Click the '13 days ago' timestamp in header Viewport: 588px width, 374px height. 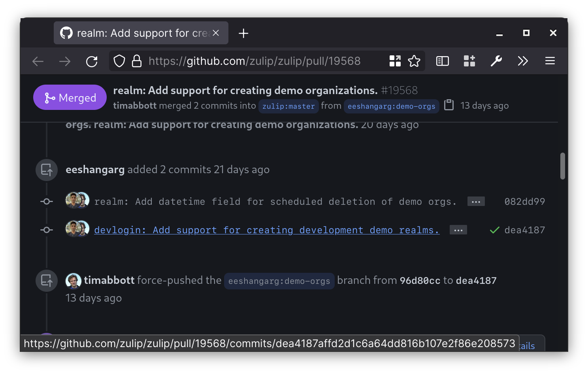tap(484, 106)
